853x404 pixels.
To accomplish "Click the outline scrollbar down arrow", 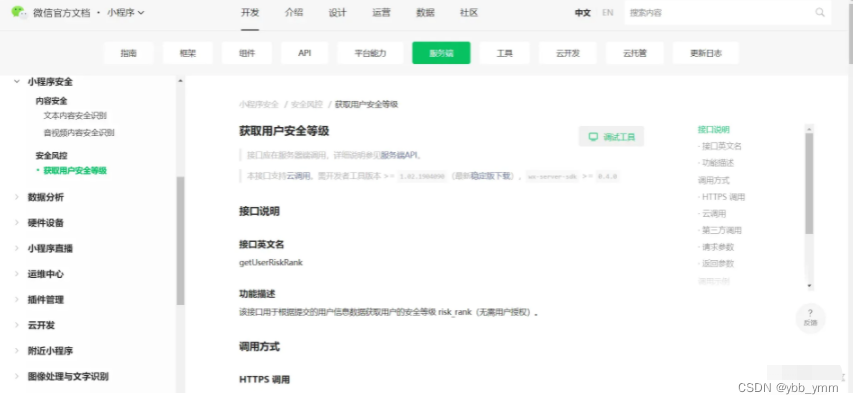I will point(809,286).
